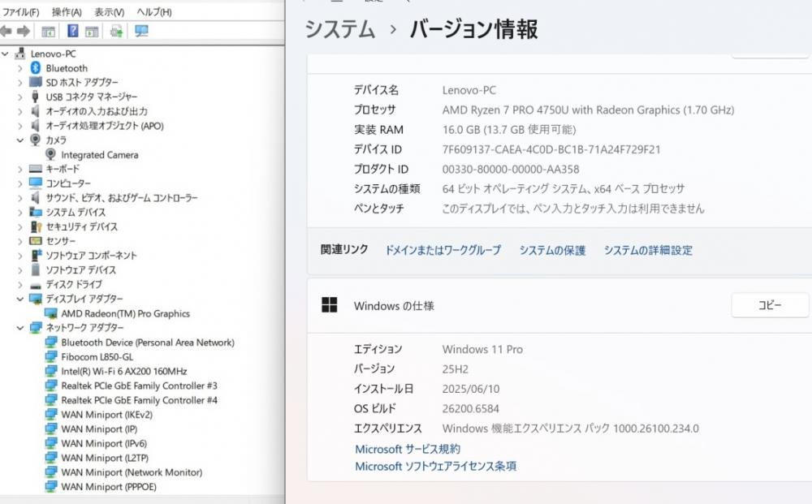Select WAN Miniport (Network Monitor)

[132, 472]
